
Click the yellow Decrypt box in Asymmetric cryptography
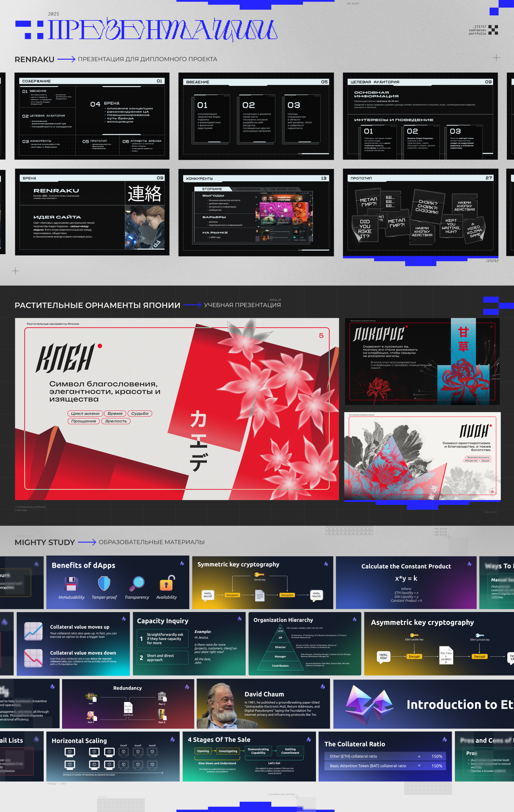[x=480, y=657]
